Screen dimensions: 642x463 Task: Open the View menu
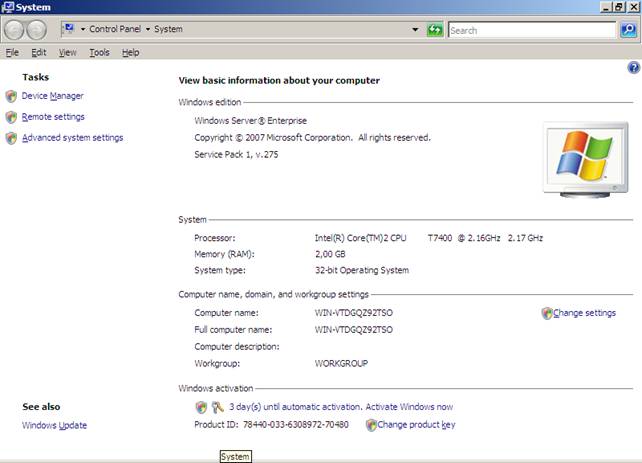pyautogui.click(x=68, y=52)
